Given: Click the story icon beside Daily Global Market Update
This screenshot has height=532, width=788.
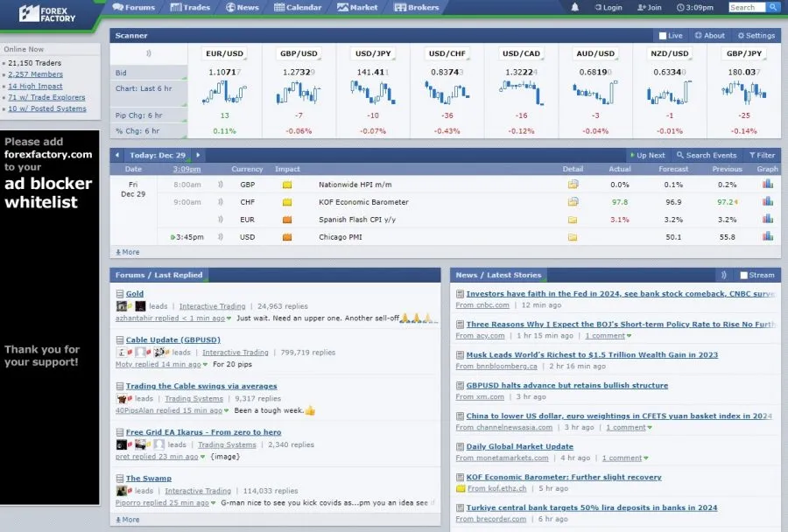Looking at the screenshot, I should [460, 447].
